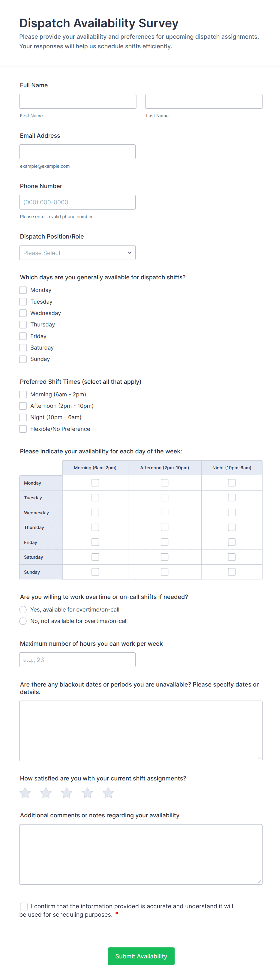Select Sunday Night in the availability grid
This screenshot has width=279, height=980.
coord(232,572)
